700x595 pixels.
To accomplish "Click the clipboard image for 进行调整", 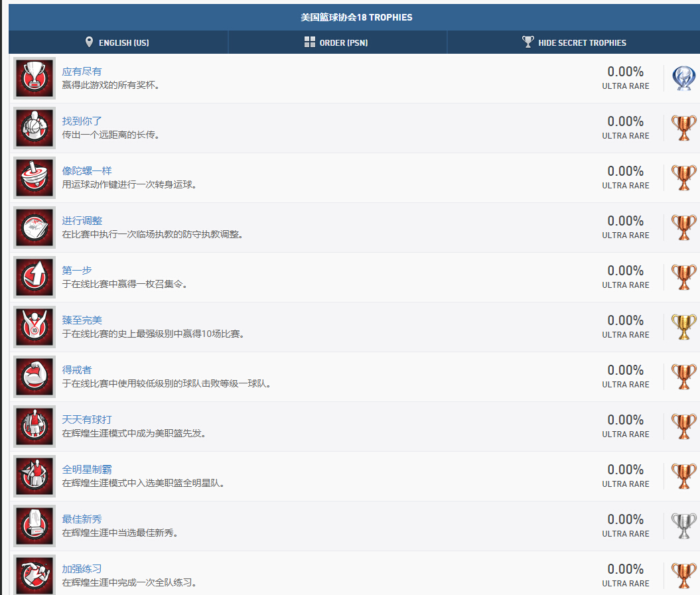I will [35, 228].
